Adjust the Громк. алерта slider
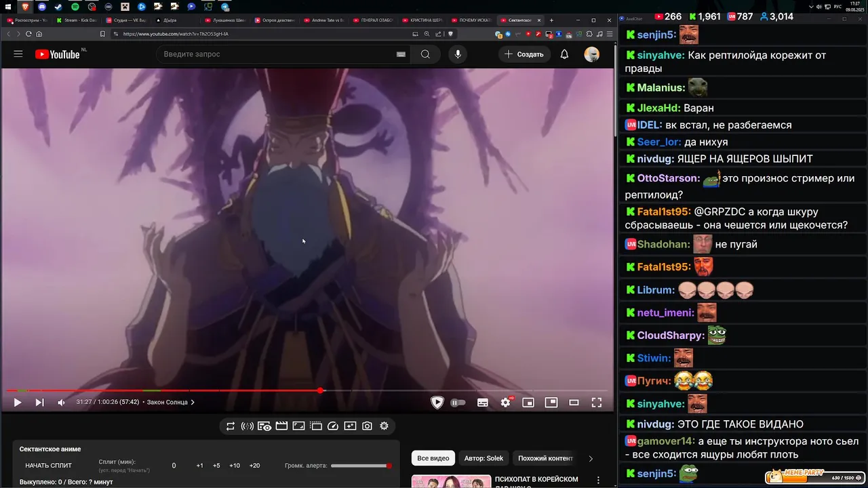This screenshot has height=488, width=868. pos(361,466)
